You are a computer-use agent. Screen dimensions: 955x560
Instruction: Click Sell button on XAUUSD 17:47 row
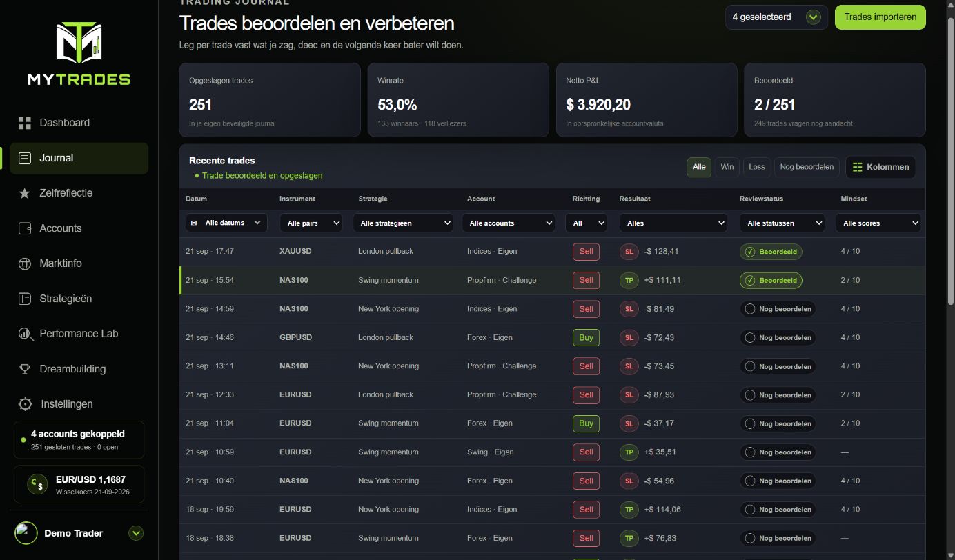pos(586,252)
